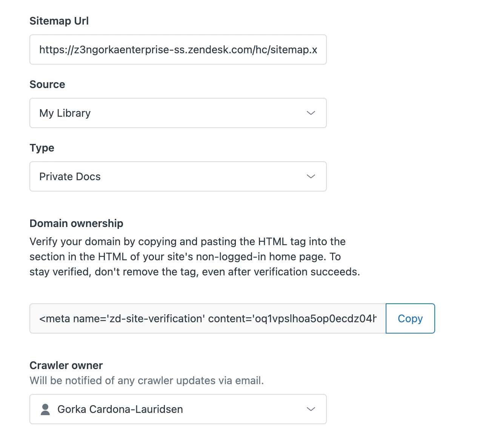The image size is (477, 448).
Task: Click the person icon beside Gorka Cardona-Lauridsen
Action: point(45,409)
